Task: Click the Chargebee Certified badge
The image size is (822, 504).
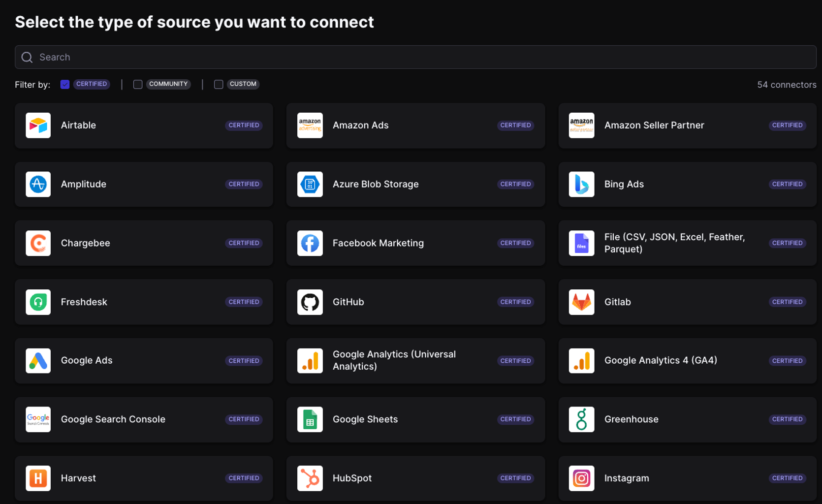Action: point(244,243)
